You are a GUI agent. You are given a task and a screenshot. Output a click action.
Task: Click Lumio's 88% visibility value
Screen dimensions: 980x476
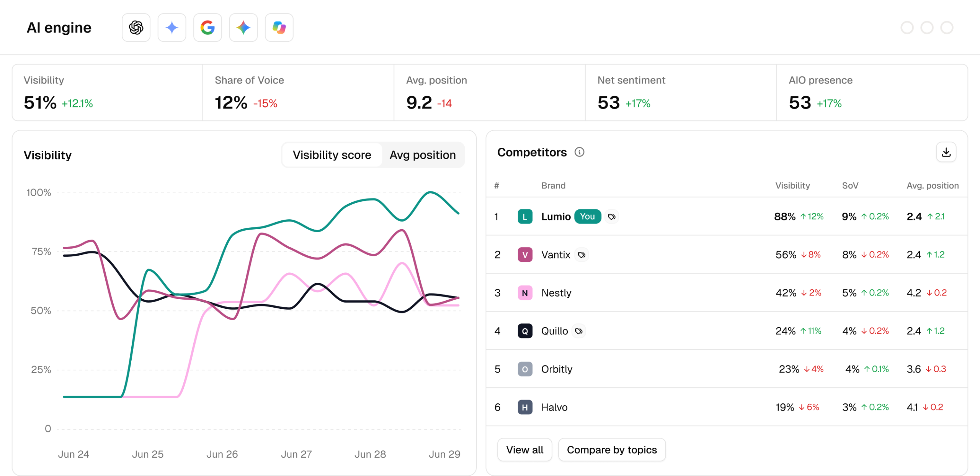click(785, 217)
